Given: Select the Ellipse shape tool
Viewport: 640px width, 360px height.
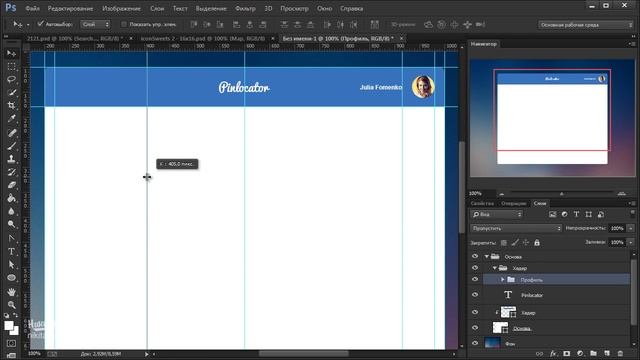Looking at the screenshot, I should click(x=11, y=278).
